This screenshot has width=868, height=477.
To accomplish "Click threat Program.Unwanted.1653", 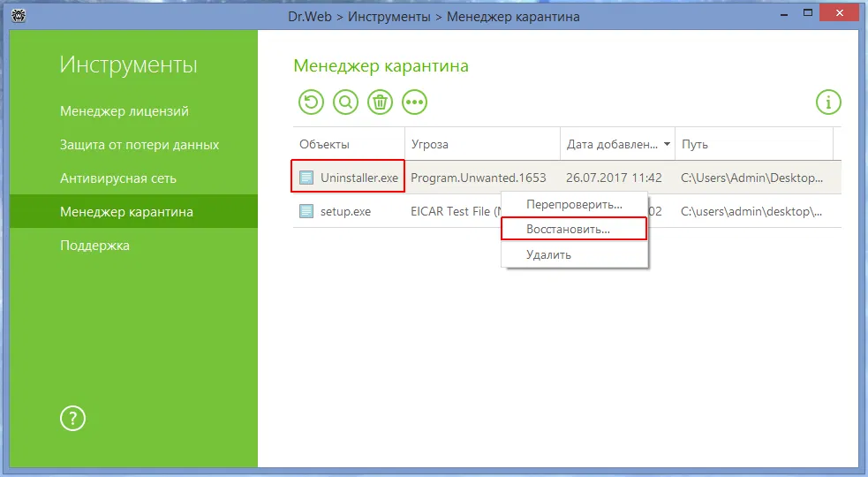I will [479, 178].
